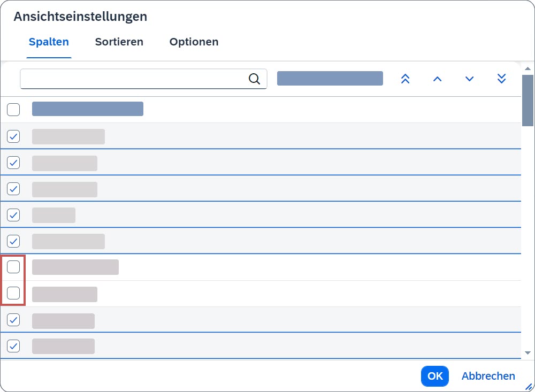Click the search magnifier icon

pos(255,79)
